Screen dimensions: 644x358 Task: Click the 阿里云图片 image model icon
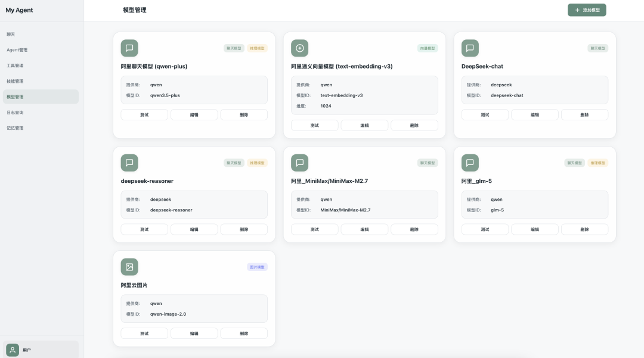click(x=129, y=267)
